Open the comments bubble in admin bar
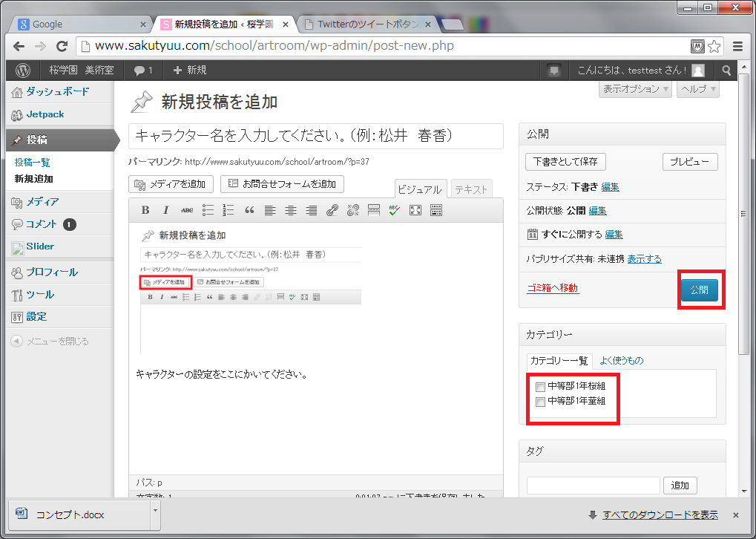 pos(143,71)
